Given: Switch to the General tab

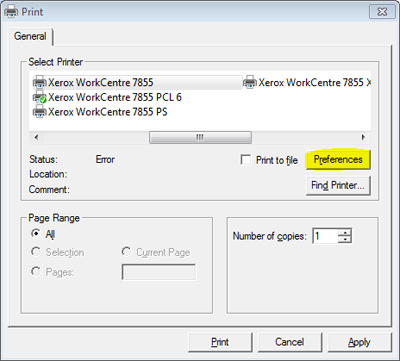Looking at the screenshot, I should point(30,36).
